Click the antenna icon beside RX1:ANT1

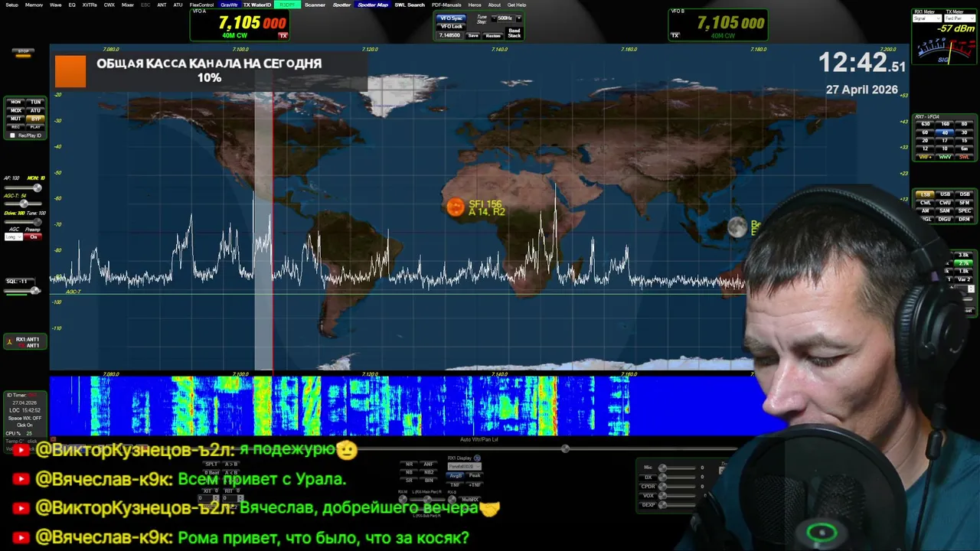tap(10, 343)
